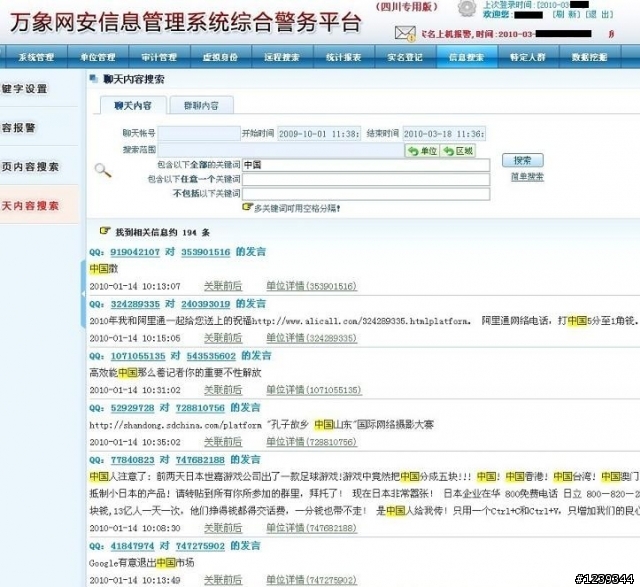Click the message text Google有意退出中国市场
The height and width of the screenshot is (587, 640).
coord(141,563)
